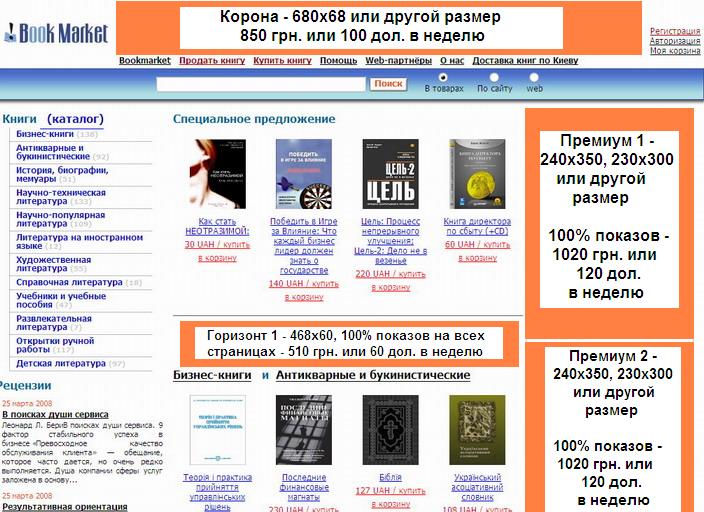Open 'Литература на иностранном языке' category
The image size is (704, 512).
click(79, 242)
